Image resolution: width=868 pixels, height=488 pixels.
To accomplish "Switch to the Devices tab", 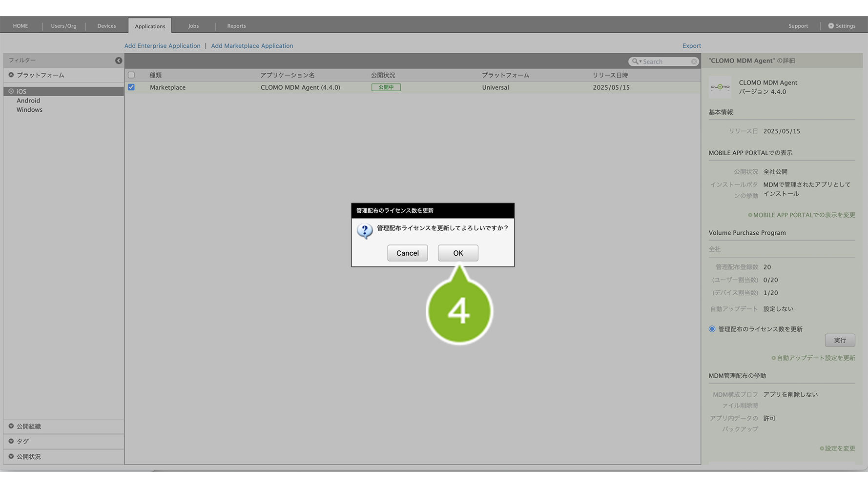I will click(106, 26).
